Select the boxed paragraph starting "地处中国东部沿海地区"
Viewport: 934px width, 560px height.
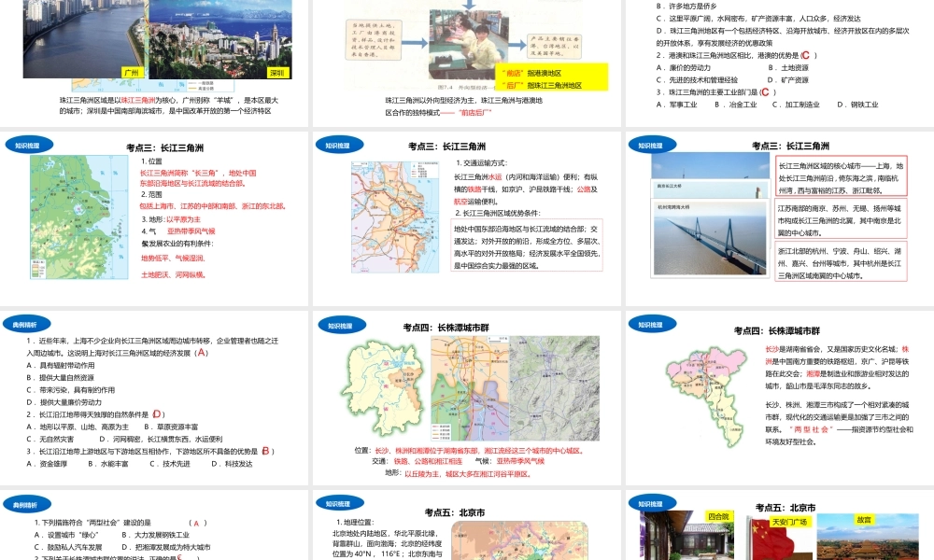tap(527, 245)
